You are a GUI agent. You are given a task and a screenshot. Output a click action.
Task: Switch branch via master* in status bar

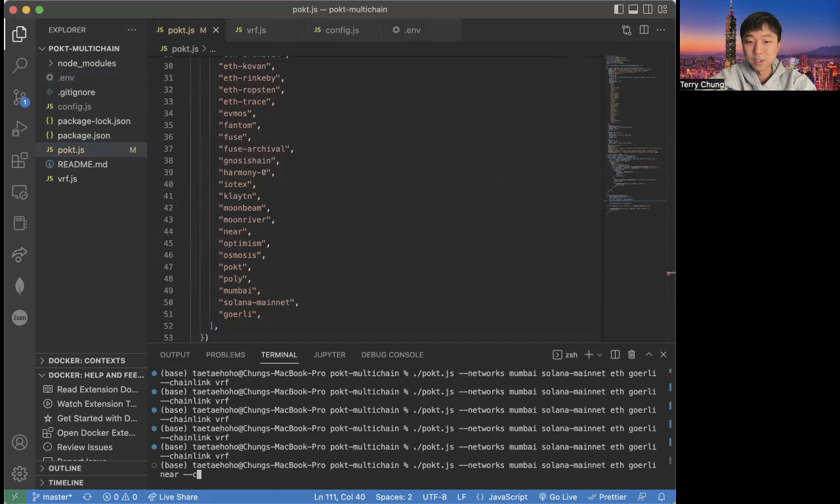pyautogui.click(x=52, y=497)
